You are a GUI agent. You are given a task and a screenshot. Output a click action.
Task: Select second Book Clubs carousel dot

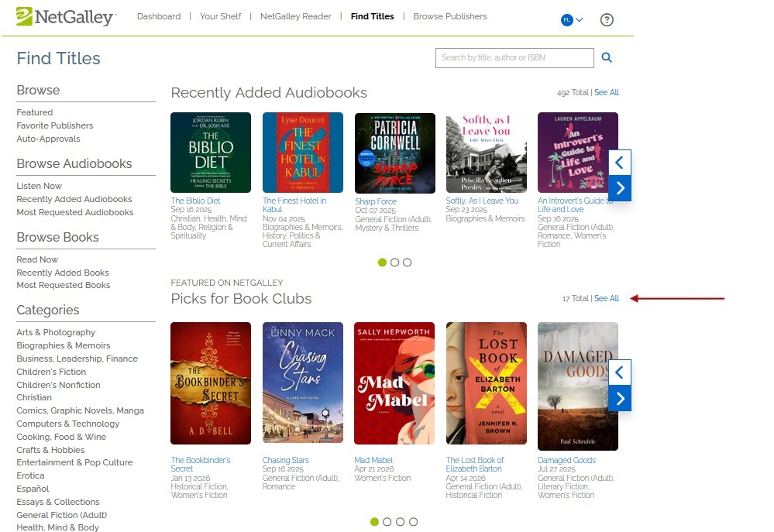(387, 522)
